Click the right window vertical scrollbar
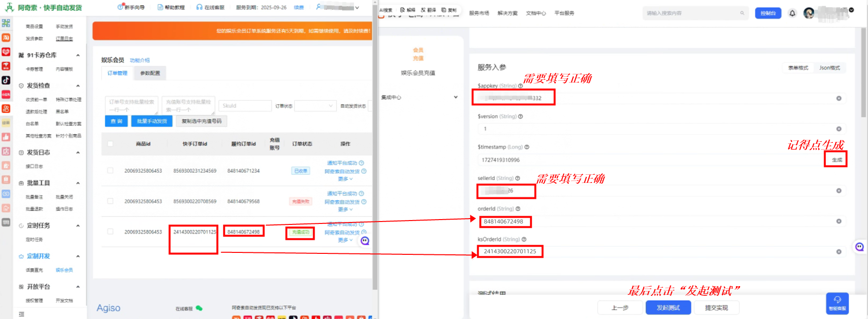The height and width of the screenshot is (319, 868). [x=863, y=72]
